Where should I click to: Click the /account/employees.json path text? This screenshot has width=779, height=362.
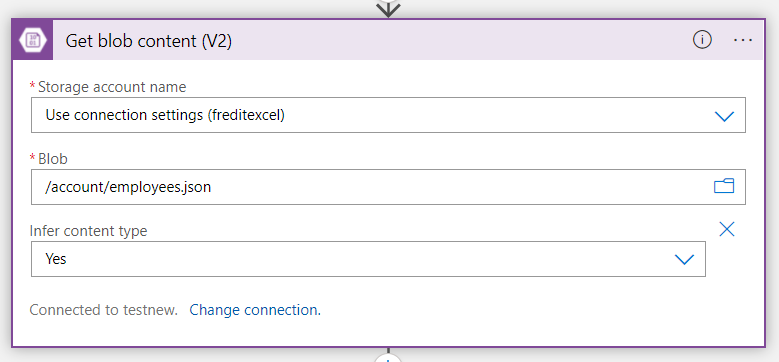(x=128, y=187)
